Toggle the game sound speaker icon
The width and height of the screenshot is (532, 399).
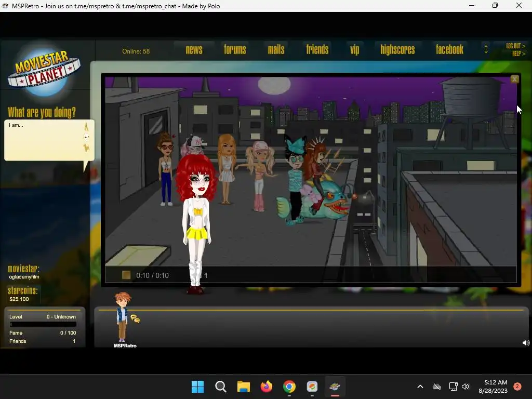pyautogui.click(x=526, y=343)
